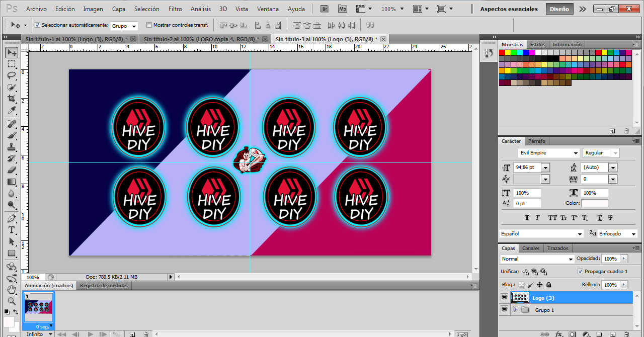Viewport: 644px width, 337px height.
Task: Select the Brush tool
Action: (x=12, y=135)
